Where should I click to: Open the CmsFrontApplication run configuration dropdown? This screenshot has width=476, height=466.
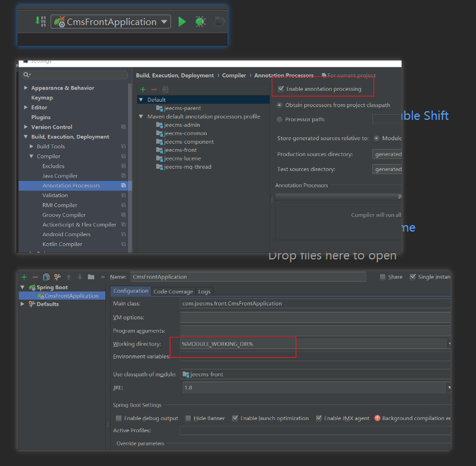164,22
